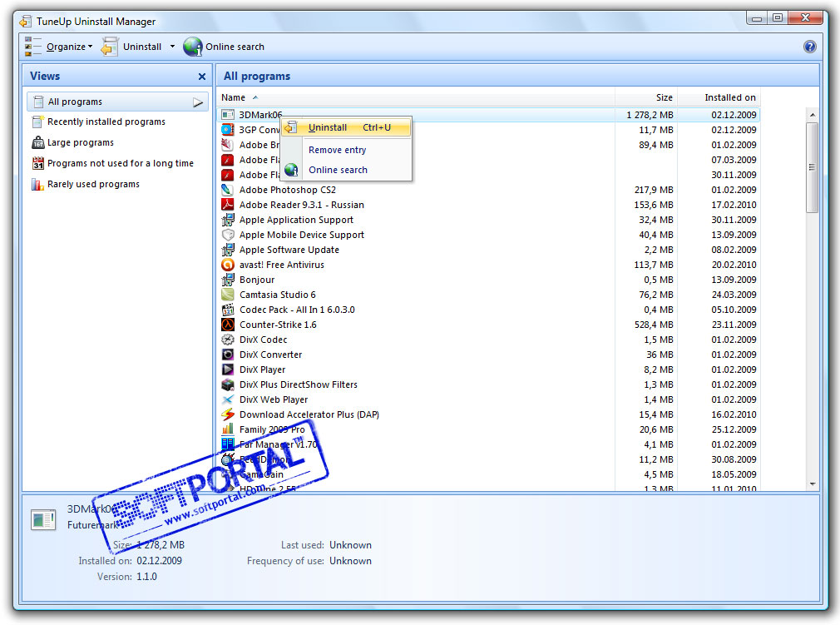Select the All programs view
Screen dimensions: 840x625
117,102
